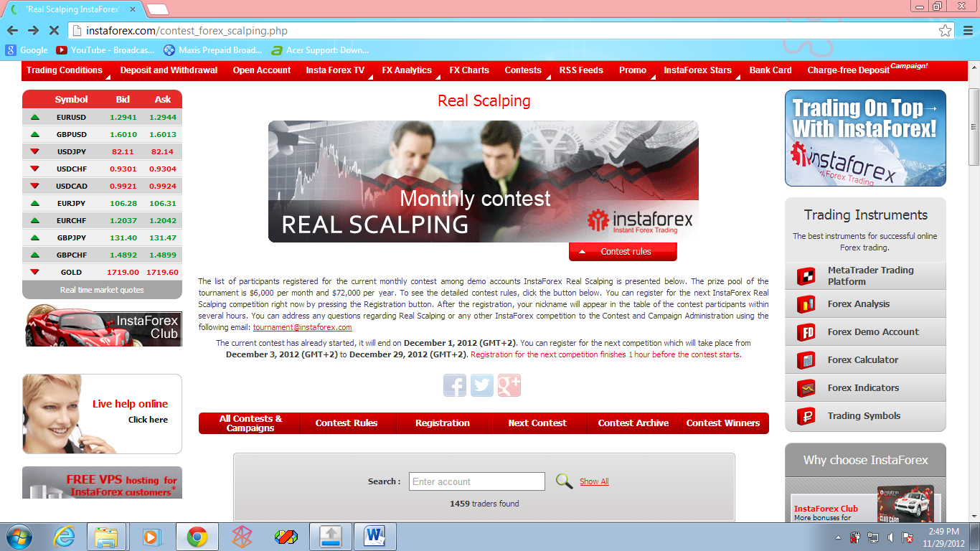The height and width of the screenshot is (551, 980).
Task: Click the Forex Calculator icon
Action: [806, 360]
